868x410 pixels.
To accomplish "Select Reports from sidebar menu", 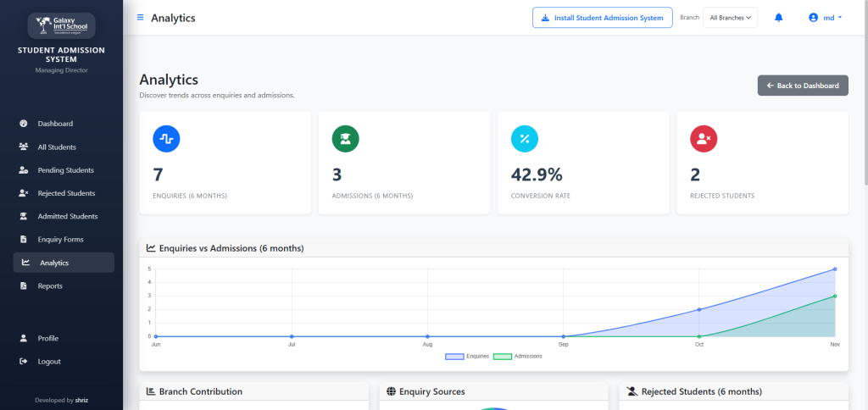I will (50, 286).
